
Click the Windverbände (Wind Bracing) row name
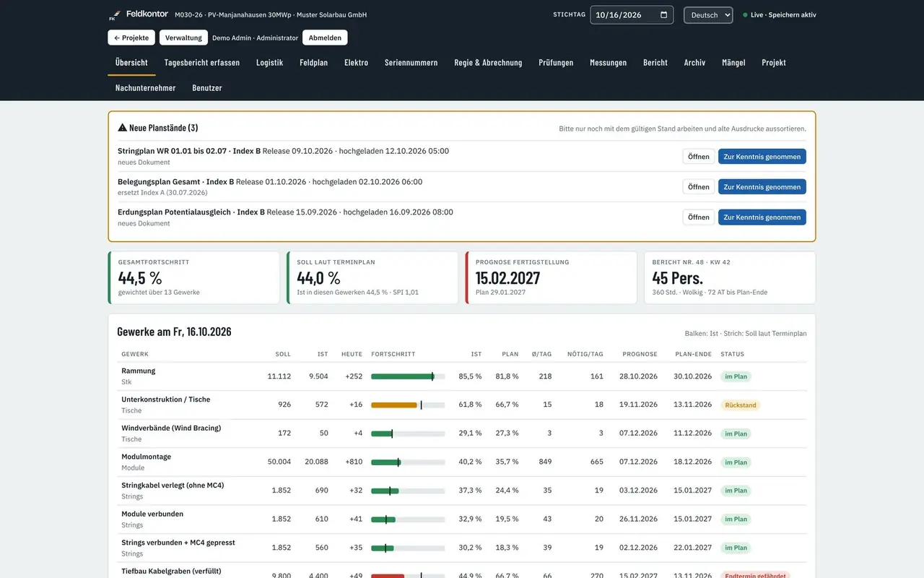pos(171,428)
